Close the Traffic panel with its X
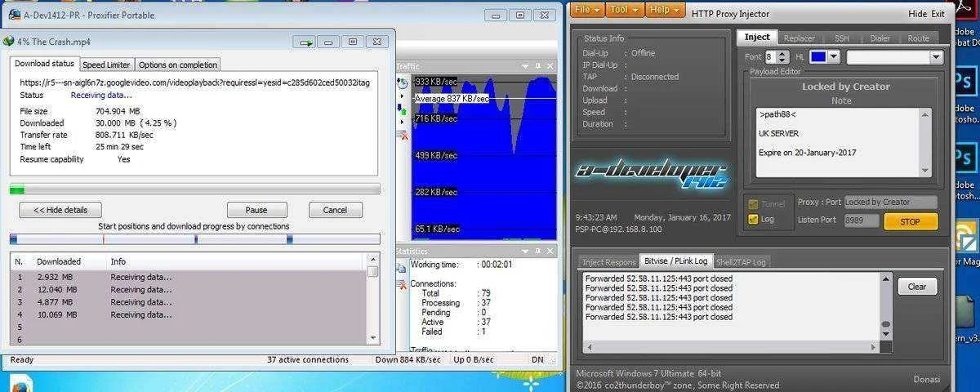Viewport: 980px width, 392px height. click(550, 67)
